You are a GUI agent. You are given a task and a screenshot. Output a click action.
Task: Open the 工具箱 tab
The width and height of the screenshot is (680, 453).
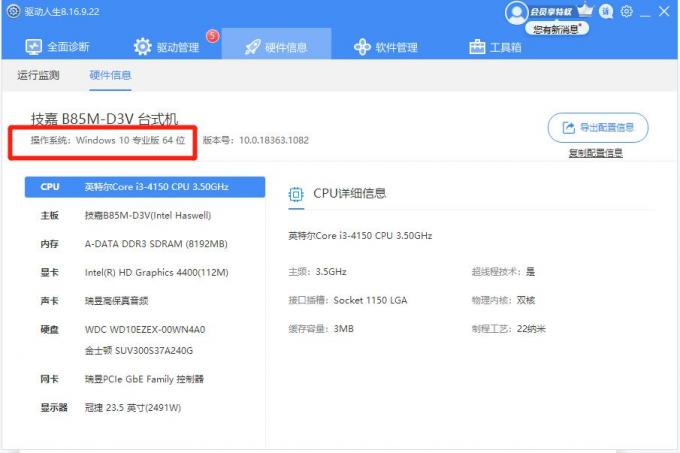(495, 47)
